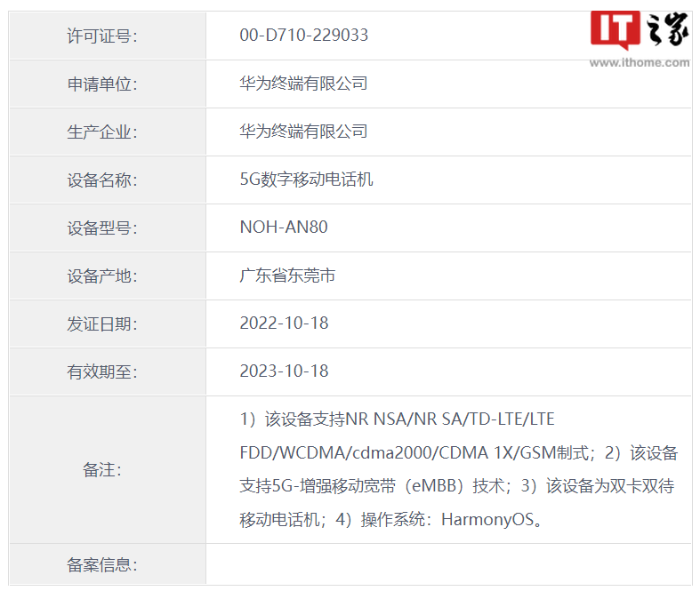Screen dimensions: 700x591
Task: Click the 备注 label cell
Action: [102, 470]
